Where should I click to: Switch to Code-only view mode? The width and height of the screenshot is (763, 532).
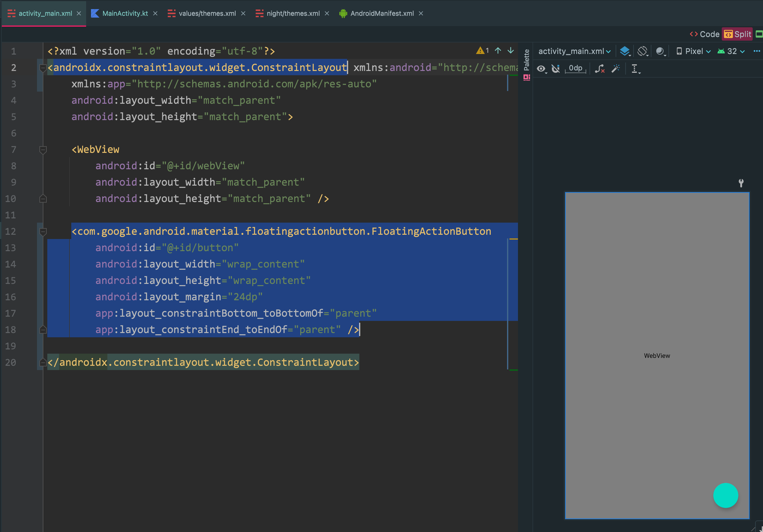point(704,34)
